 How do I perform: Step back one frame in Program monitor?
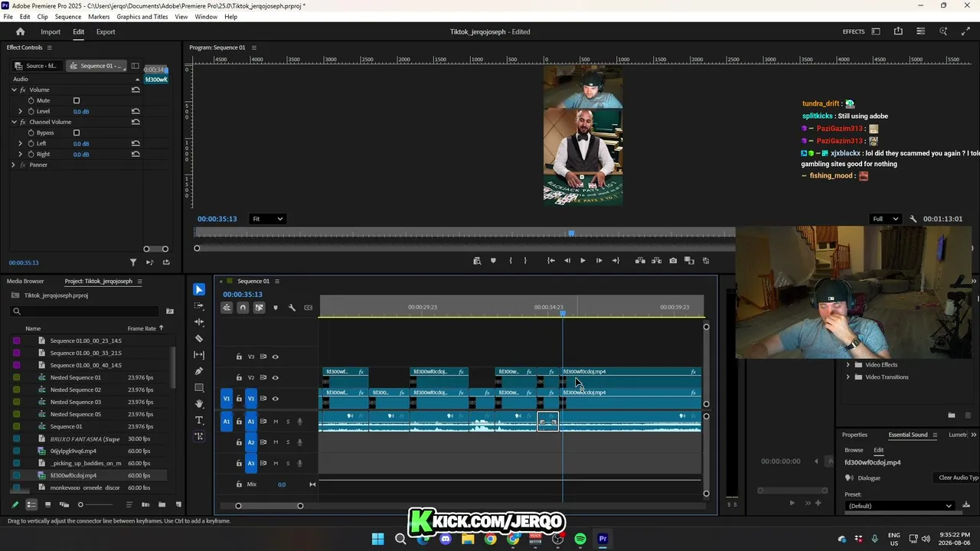click(567, 261)
